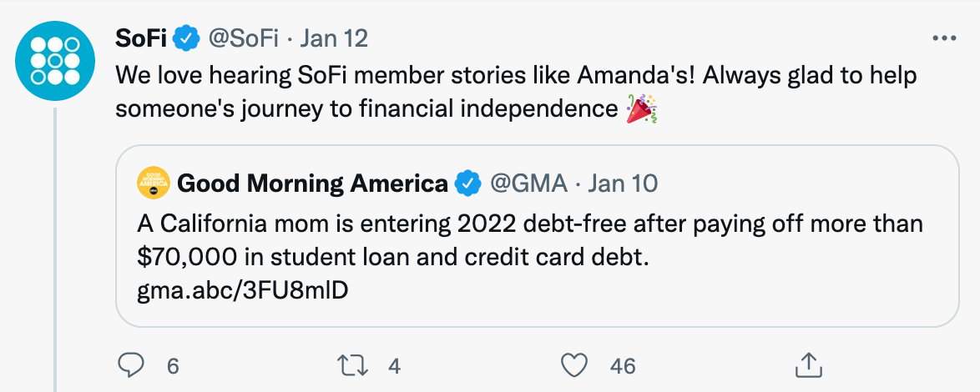Open tweet via Jan 12 timestamp
980x392 pixels.
(334, 38)
